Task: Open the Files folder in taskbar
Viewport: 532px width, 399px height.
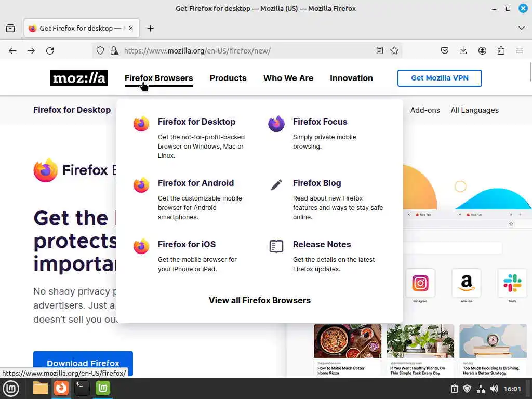Action: tap(41, 388)
